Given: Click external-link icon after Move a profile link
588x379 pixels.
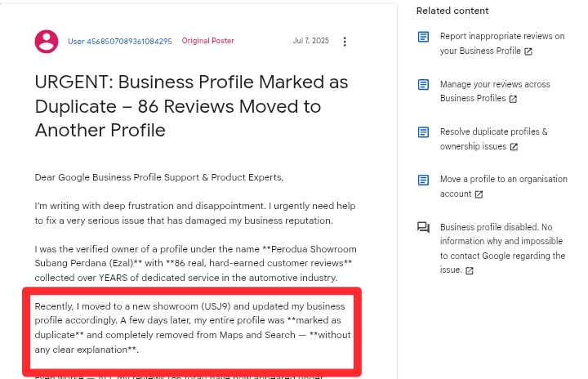Looking at the screenshot, I should point(479,194).
